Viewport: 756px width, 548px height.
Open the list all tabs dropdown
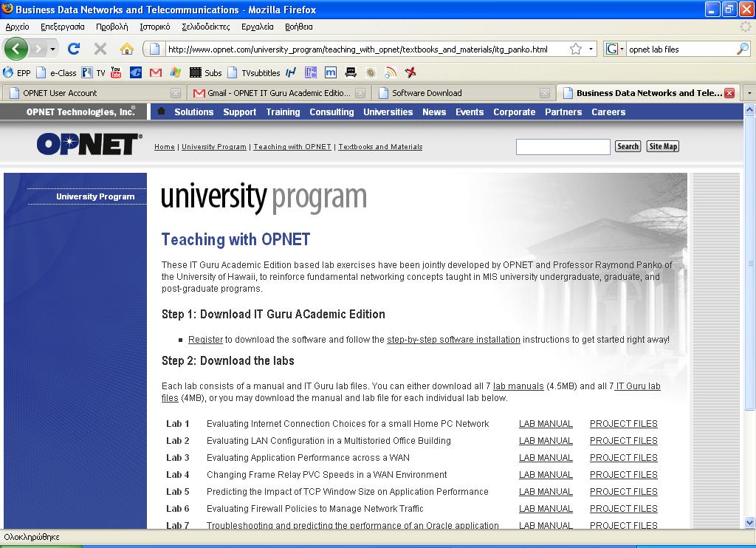pos(749,92)
